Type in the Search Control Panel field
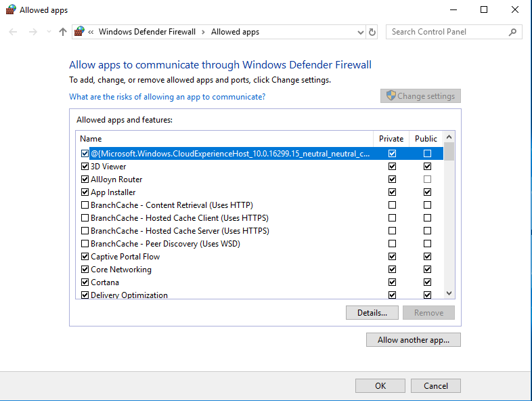 447,32
